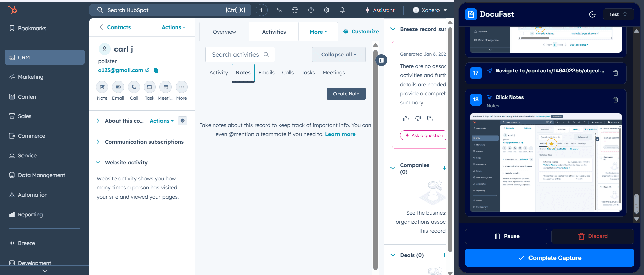Open the Breeze Assistant

(x=379, y=10)
